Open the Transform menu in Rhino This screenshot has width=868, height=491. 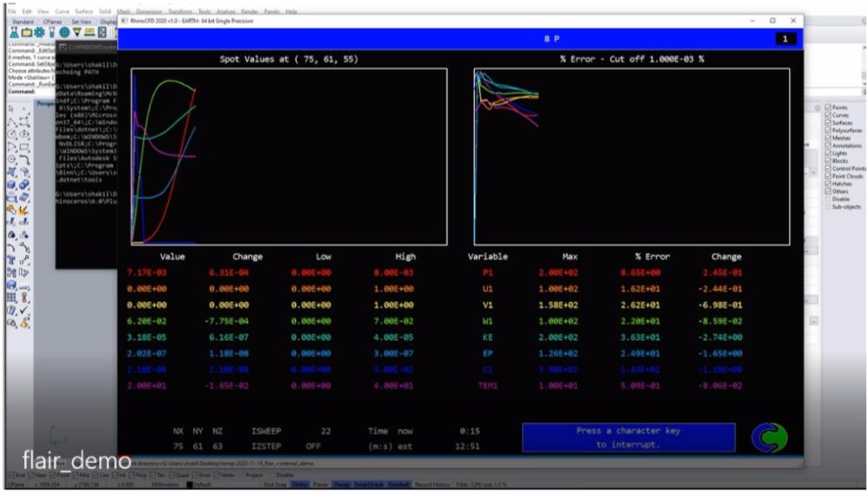[179, 11]
